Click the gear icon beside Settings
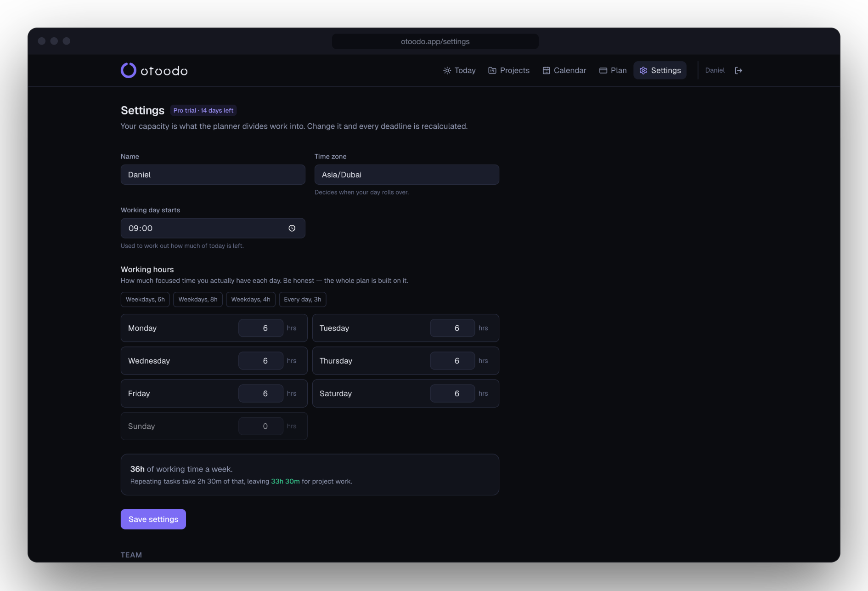Screen dimensions: 868x591 tap(643, 70)
